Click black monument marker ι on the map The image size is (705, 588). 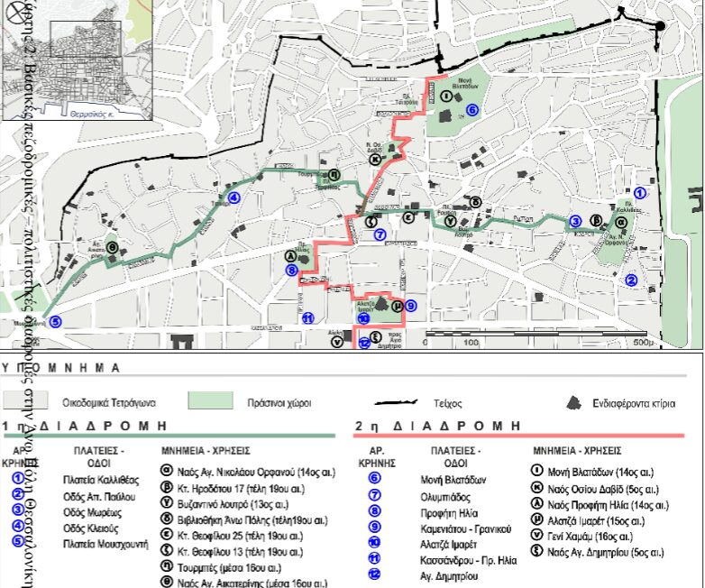[x=446, y=96]
